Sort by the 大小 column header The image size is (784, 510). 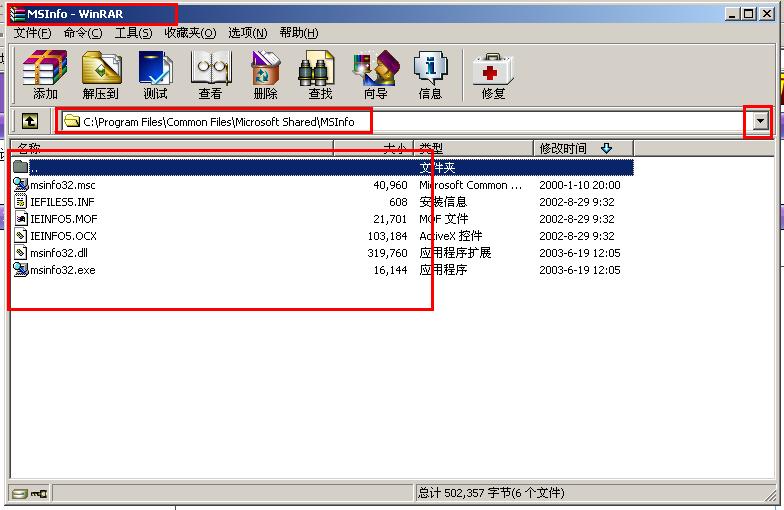tap(374, 148)
